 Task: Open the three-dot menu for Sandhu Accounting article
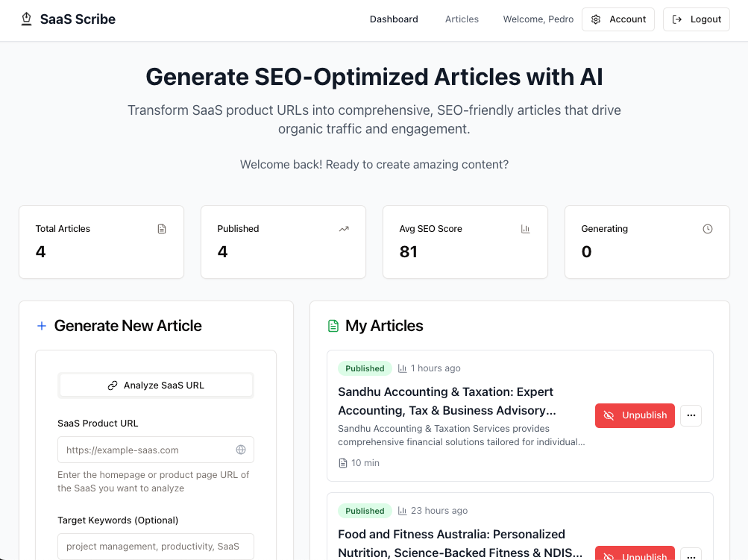[691, 415]
